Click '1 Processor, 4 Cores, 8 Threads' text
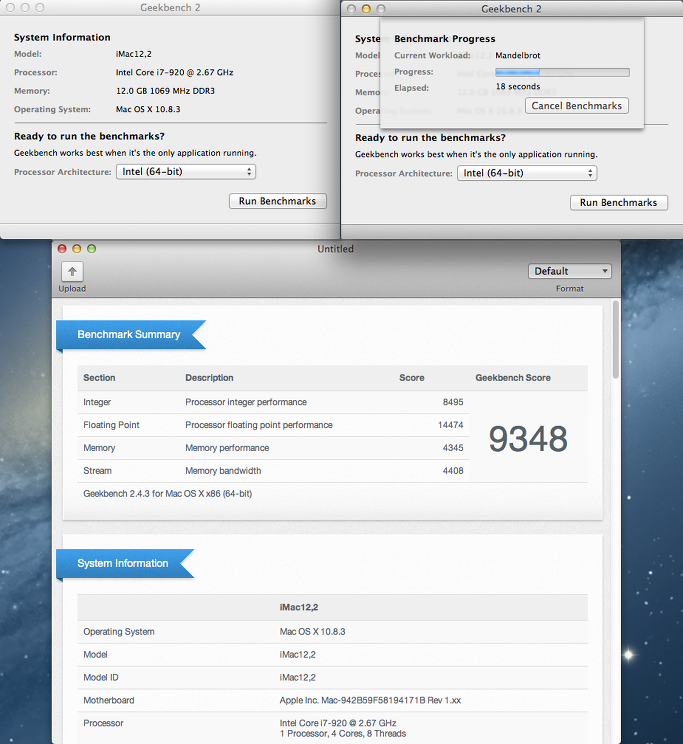 pyautogui.click(x=343, y=734)
